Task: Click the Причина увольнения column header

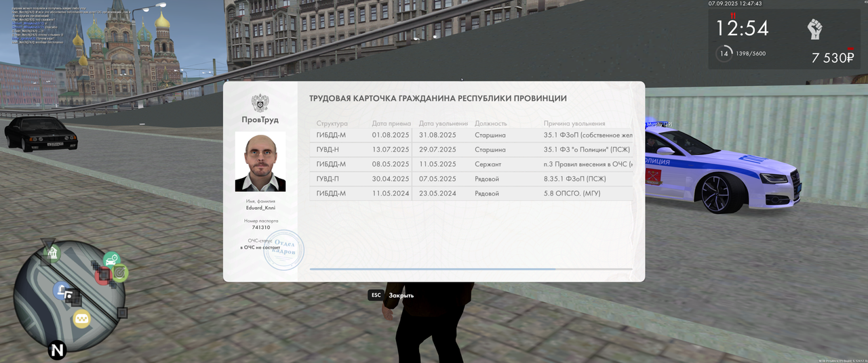Action: click(x=574, y=123)
